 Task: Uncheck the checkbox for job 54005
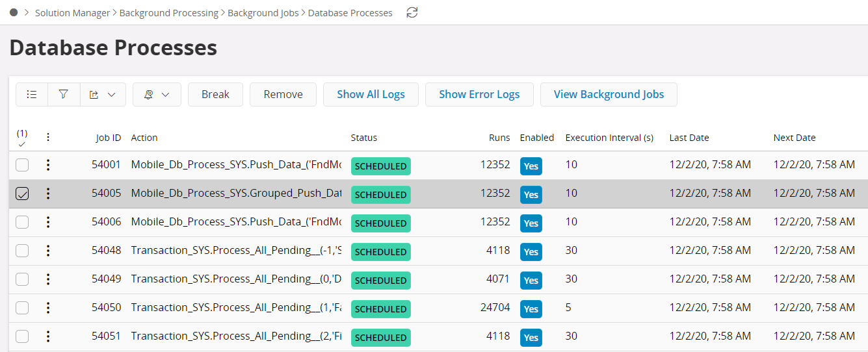(x=22, y=194)
